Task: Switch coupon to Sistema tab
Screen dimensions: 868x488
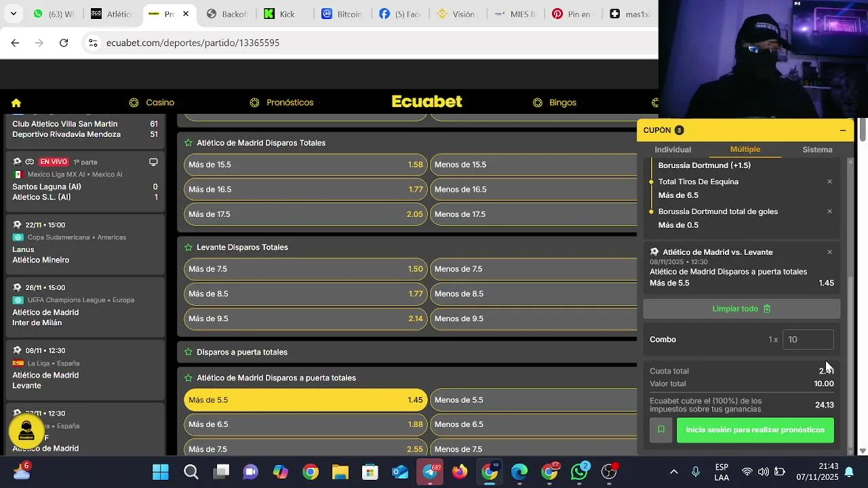Action: point(817,150)
